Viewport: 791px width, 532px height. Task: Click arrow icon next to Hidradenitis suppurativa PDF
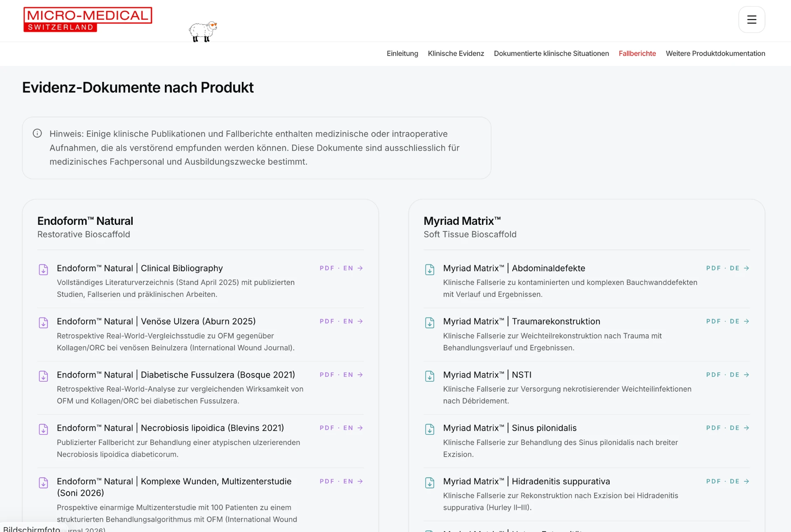pos(747,481)
